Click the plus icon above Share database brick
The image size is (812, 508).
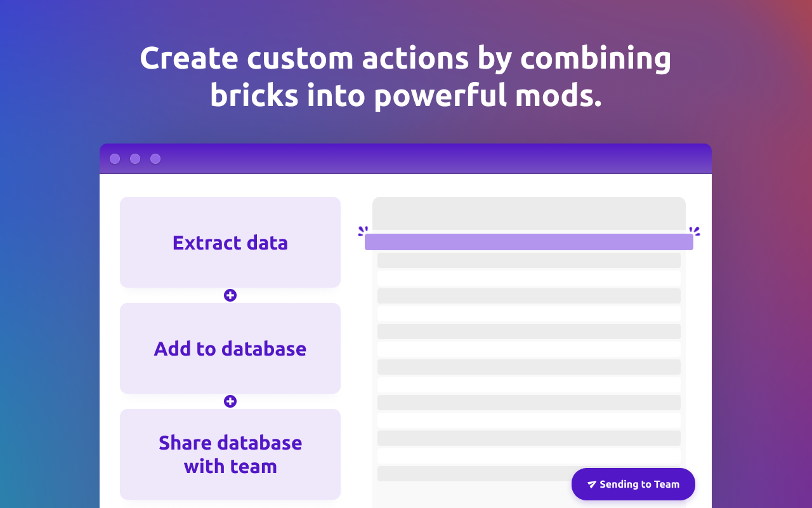click(x=230, y=401)
